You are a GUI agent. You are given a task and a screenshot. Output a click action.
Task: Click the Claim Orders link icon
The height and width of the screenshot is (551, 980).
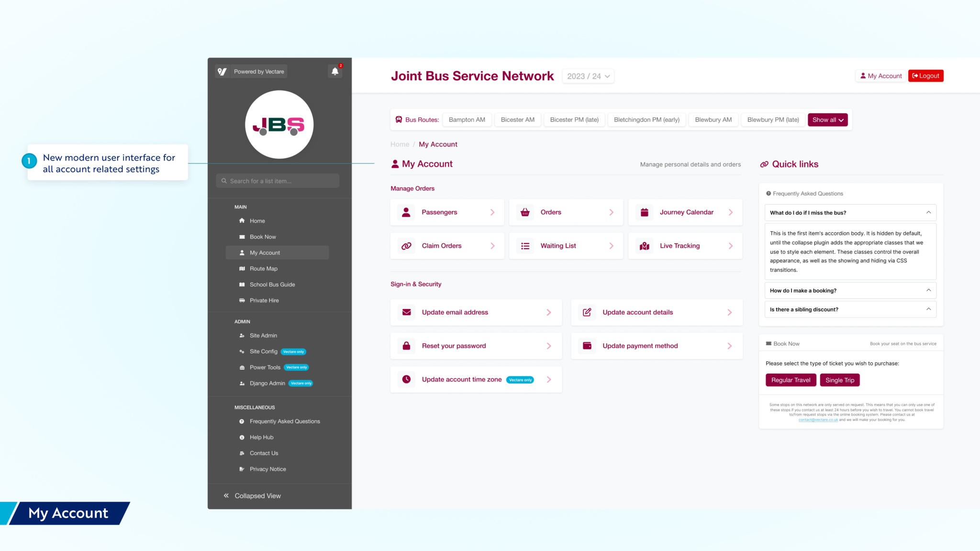coord(406,246)
